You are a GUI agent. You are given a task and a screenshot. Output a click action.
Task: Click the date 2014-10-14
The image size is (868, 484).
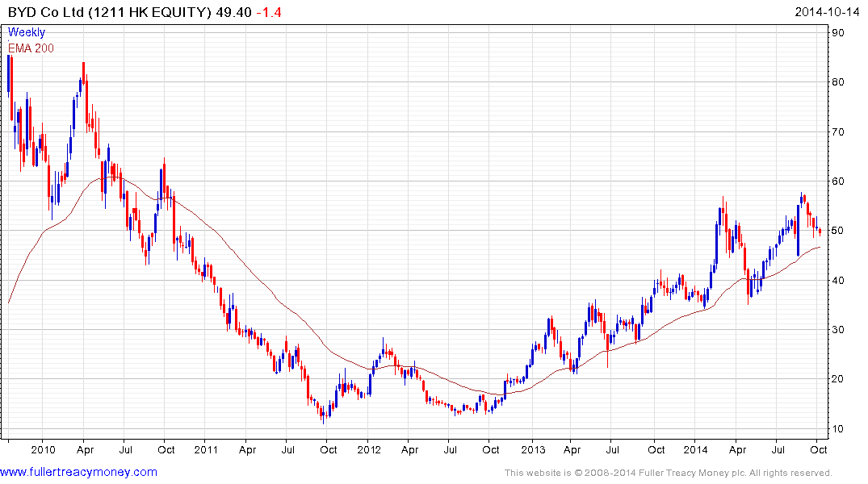coord(827,12)
